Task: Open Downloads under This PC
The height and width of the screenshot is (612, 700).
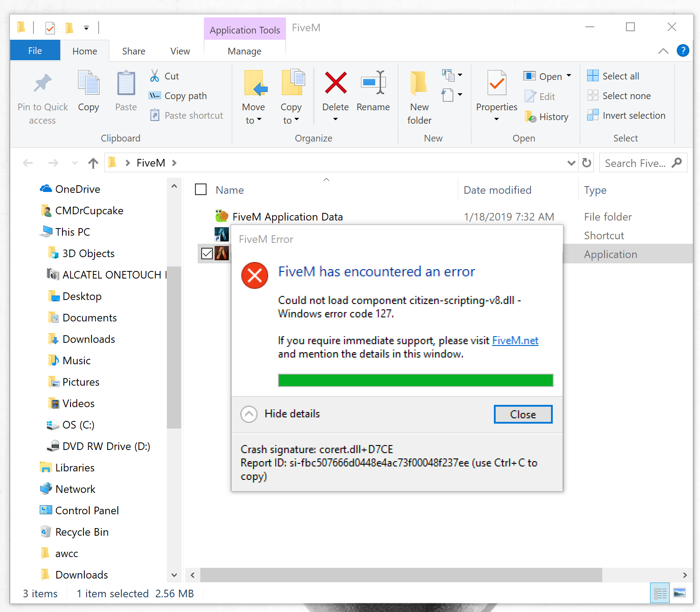Action: [x=89, y=339]
